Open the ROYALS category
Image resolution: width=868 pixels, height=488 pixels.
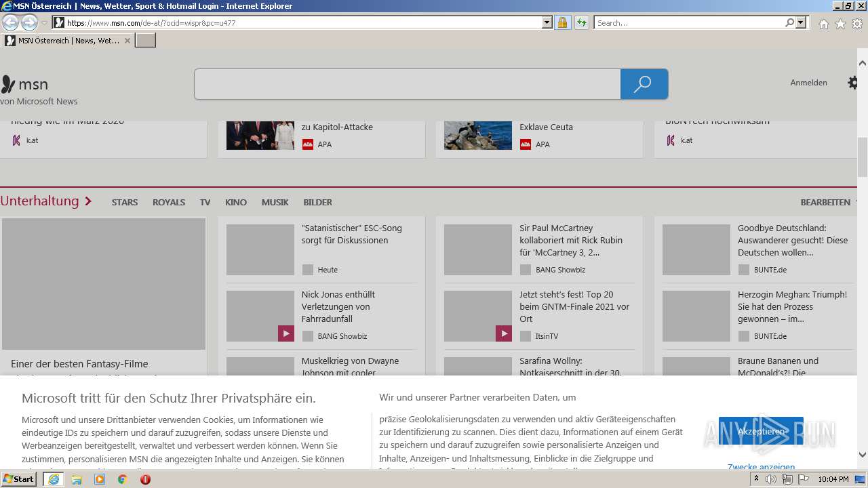[169, 202]
